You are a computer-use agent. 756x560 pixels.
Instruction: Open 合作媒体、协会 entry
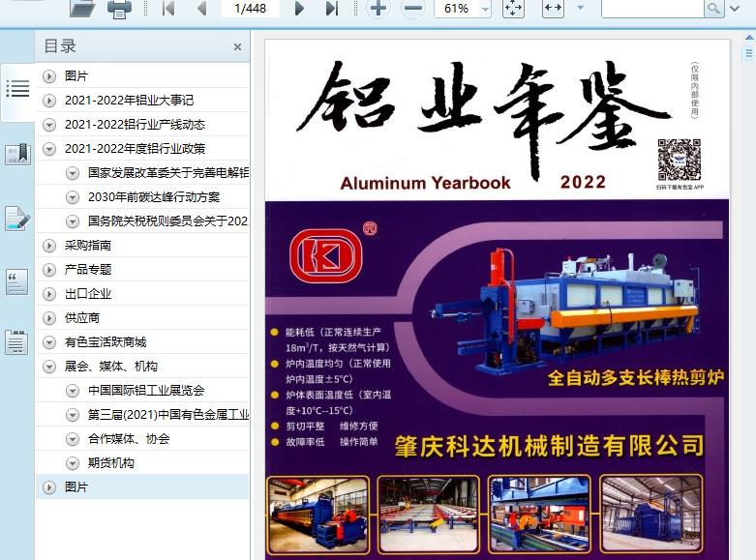point(129,439)
